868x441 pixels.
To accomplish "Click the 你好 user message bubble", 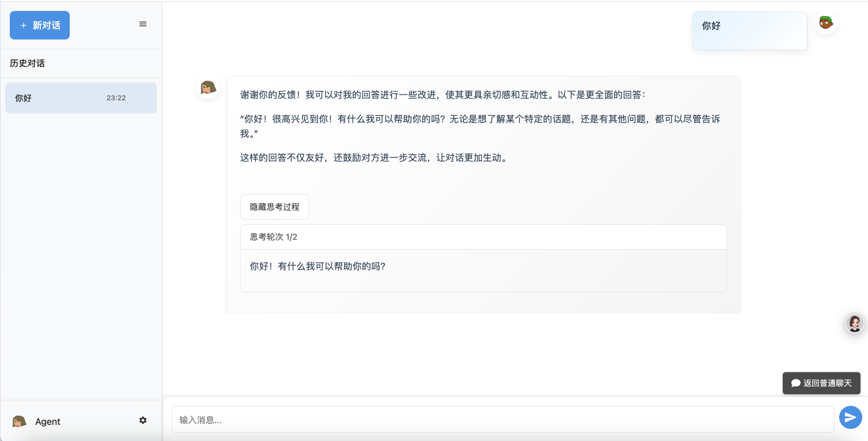I will click(750, 31).
